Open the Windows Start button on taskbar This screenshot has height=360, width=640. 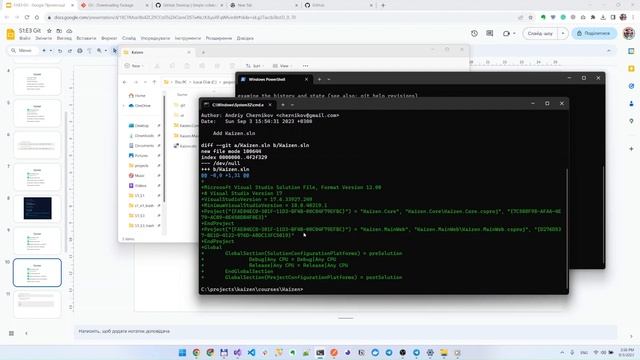[182, 353]
